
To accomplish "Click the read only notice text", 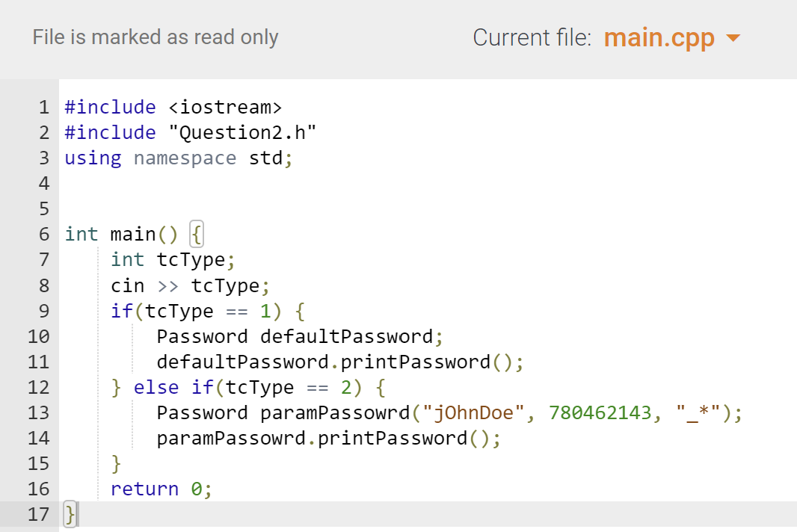I will (x=155, y=37).
